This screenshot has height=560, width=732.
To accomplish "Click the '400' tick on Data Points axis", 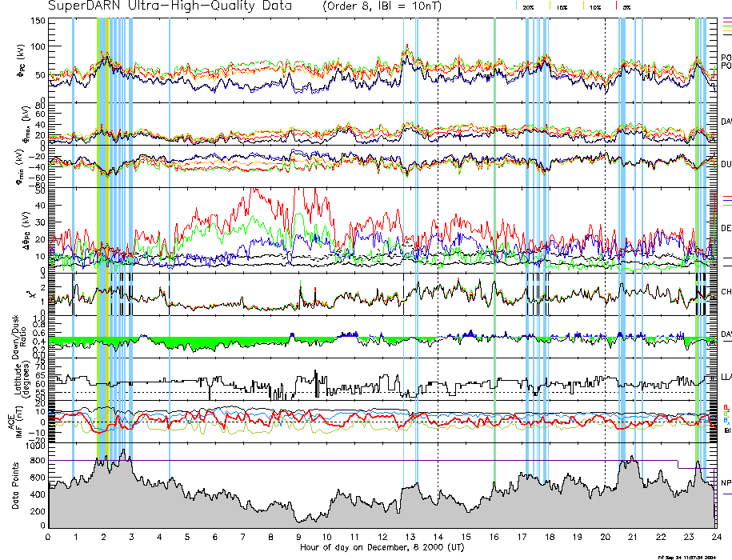I will click(38, 494).
